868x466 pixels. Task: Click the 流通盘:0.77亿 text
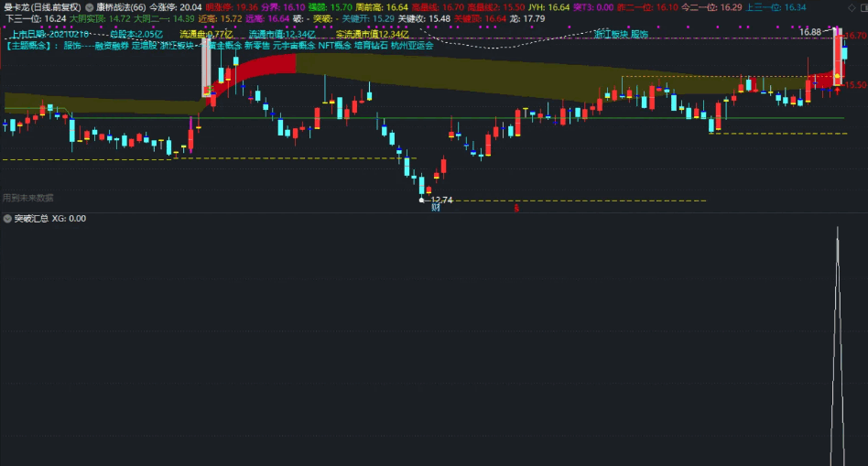pos(206,34)
